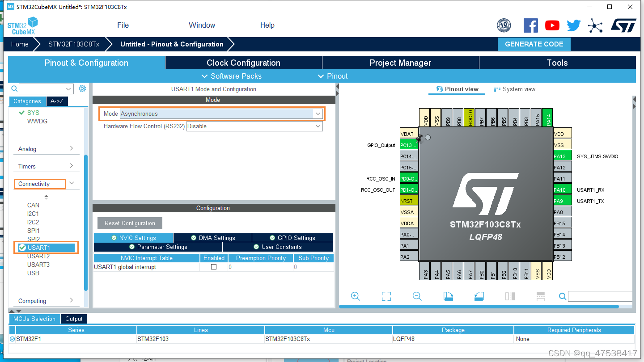Image resolution: width=644 pixels, height=362 pixels.
Task: Click the best fit icon below the chip
Action: coord(386,296)
